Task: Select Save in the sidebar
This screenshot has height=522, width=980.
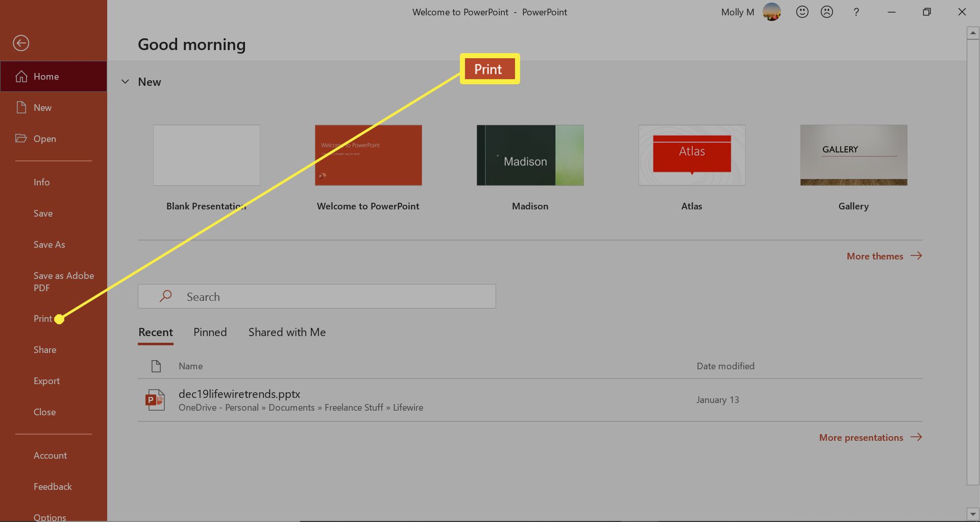Action: pyautogui.click(x=43, y=213)
